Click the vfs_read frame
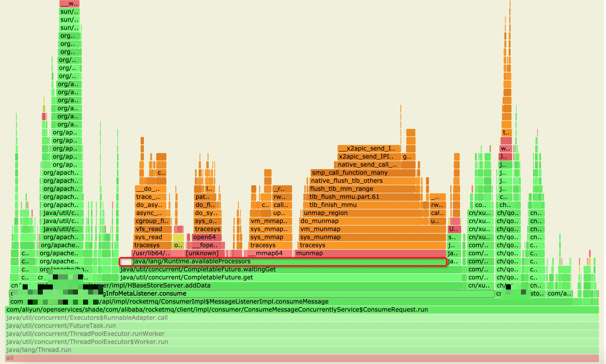 coord(153,229)
